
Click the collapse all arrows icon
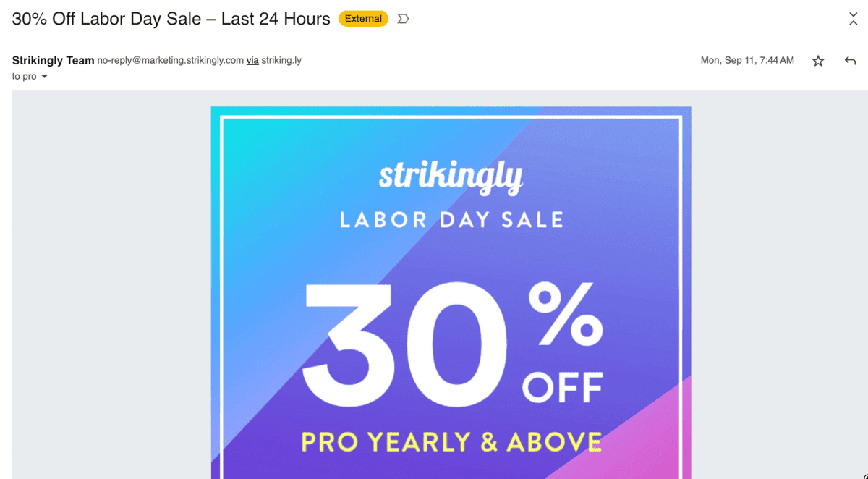tap(854, 19)
